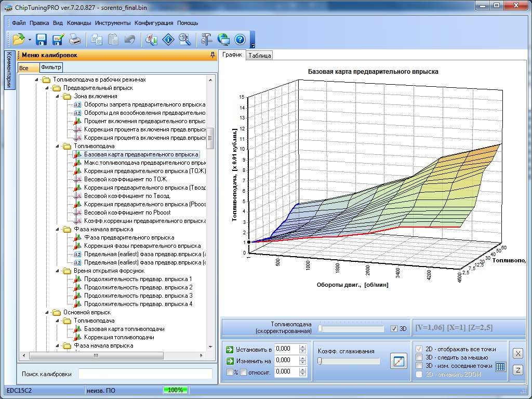532x399 pixels.
Task: Click the Save floppy disk icon
Action: [42, 39]
